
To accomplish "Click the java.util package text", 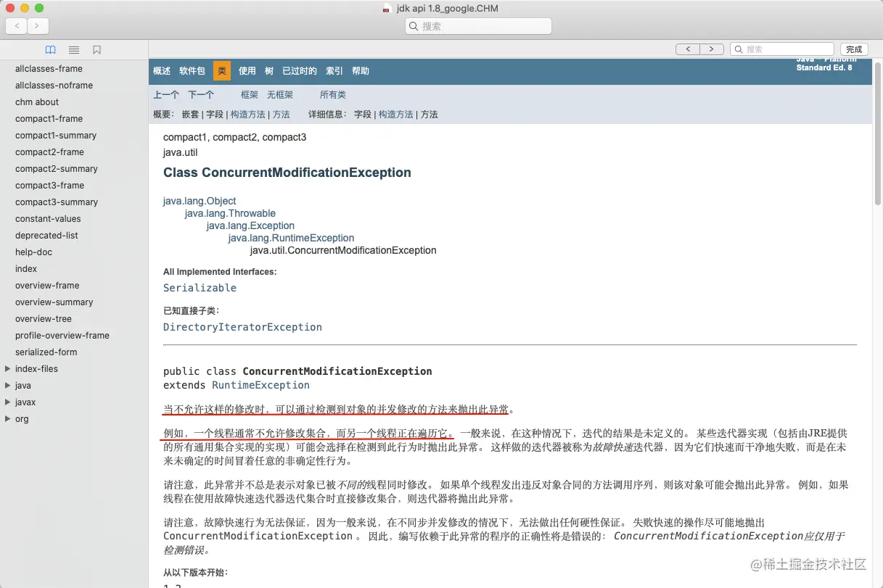I will [x=181, y=152].
